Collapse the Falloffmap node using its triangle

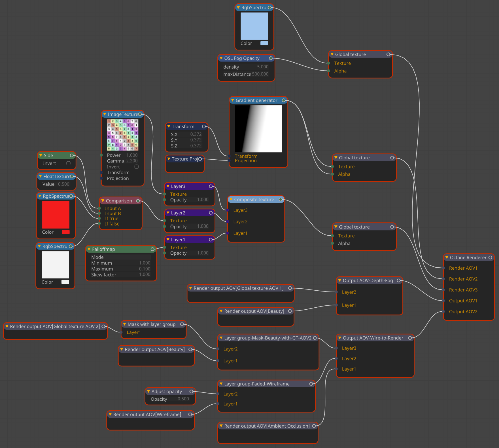tap(89, 249)
